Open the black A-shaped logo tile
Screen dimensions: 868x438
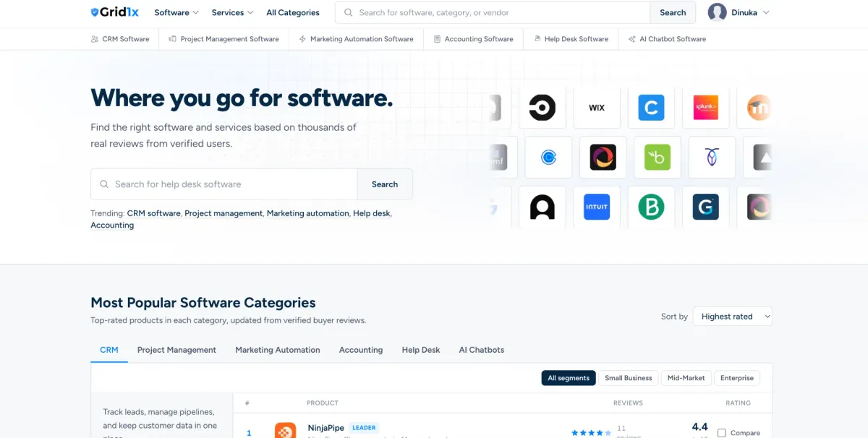tap(542, 207)
